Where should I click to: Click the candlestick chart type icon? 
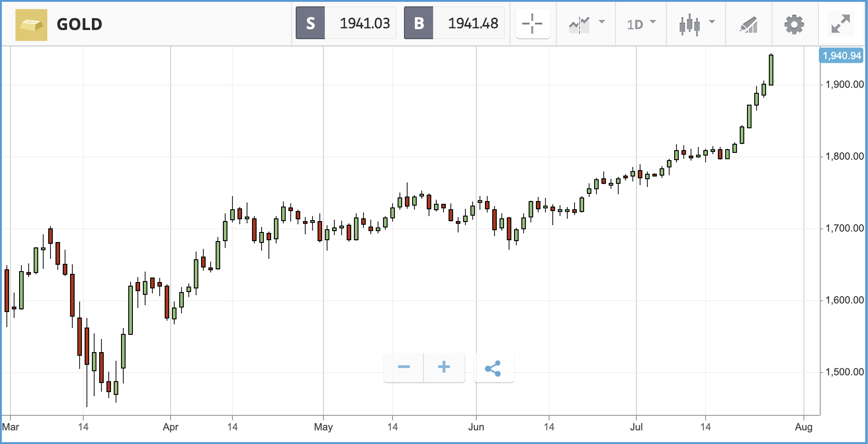(689, 25)
